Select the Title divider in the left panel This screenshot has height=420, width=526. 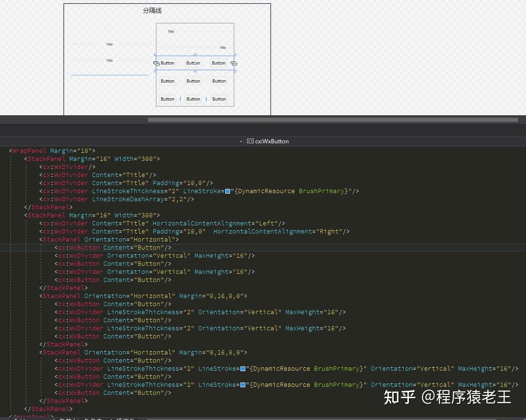110,44
